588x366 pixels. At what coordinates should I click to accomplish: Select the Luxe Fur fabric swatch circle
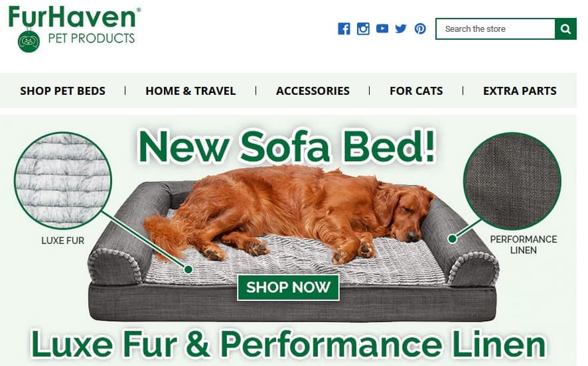point(63,180)
